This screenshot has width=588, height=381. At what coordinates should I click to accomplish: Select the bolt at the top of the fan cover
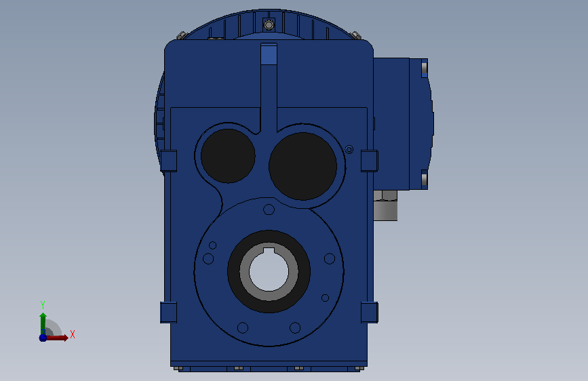pos(269,25)
